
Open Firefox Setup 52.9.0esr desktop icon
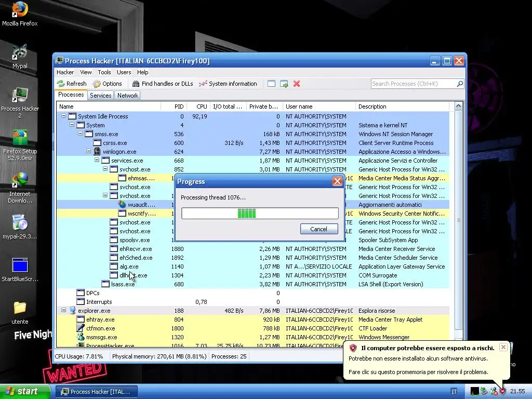coord(20,145)
